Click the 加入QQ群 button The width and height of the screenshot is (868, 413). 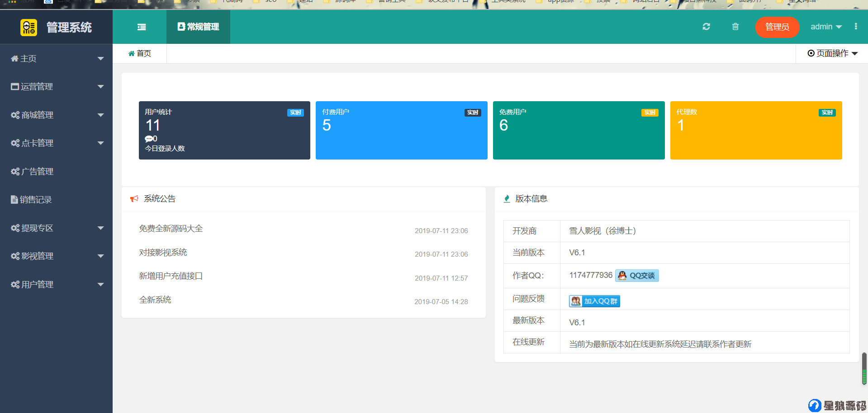(x=594, y=301)
